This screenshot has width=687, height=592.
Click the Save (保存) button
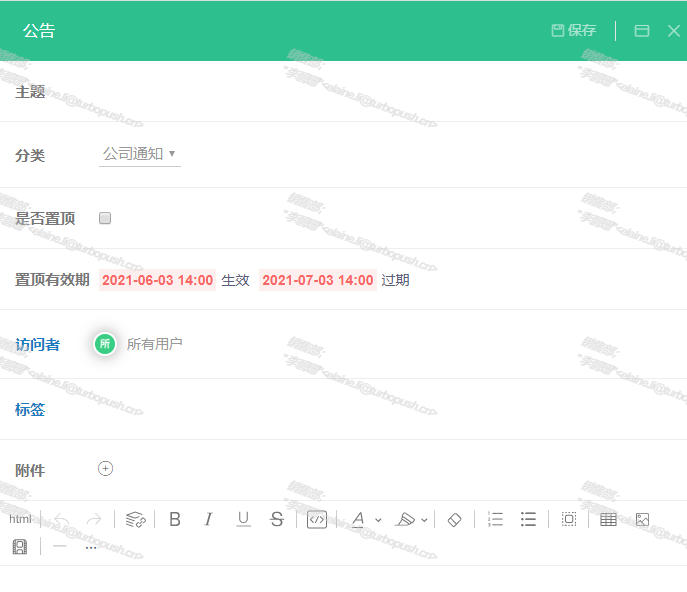[574, 31]
